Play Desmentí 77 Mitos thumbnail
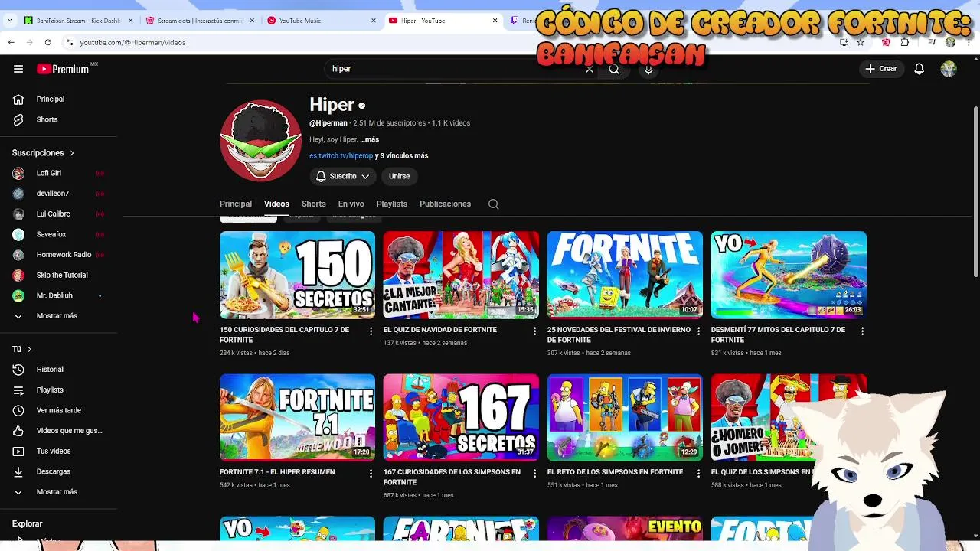This screenshot has height=551, width=980. [x=789, y=275]
